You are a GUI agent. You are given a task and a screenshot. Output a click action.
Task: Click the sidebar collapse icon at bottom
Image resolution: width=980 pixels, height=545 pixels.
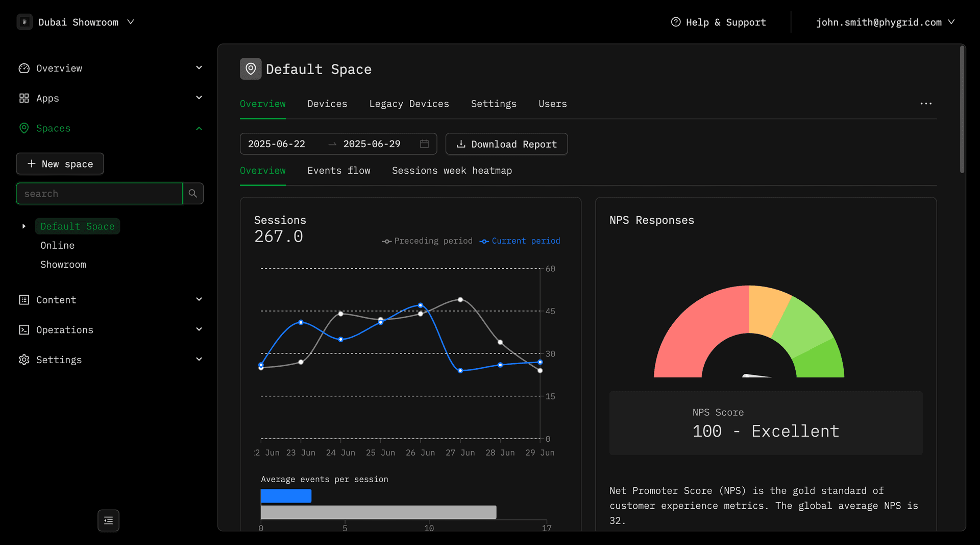click(108, 520)
